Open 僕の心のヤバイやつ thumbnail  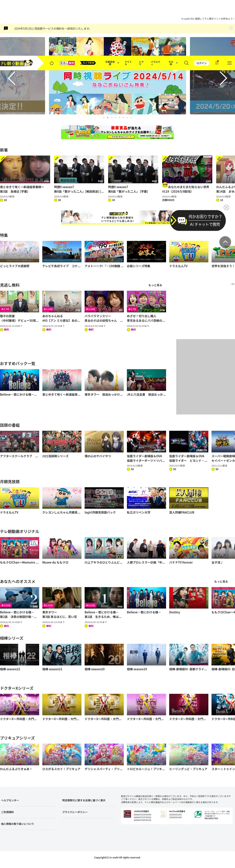click(x=104, y=441)
